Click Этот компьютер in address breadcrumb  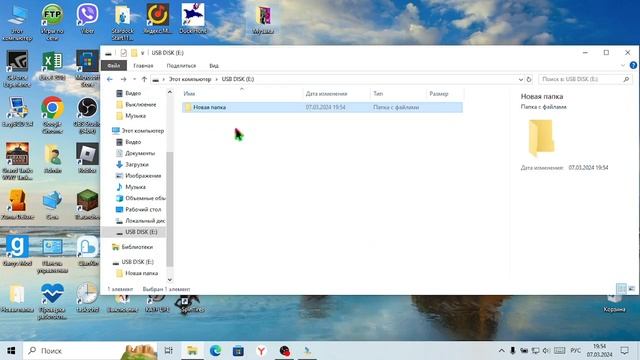pos(190,79)
